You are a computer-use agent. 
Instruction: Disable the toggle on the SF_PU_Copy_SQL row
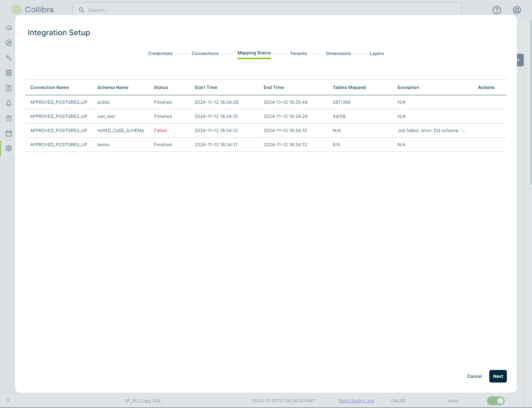pyautogui.click(x=496, y=400)
